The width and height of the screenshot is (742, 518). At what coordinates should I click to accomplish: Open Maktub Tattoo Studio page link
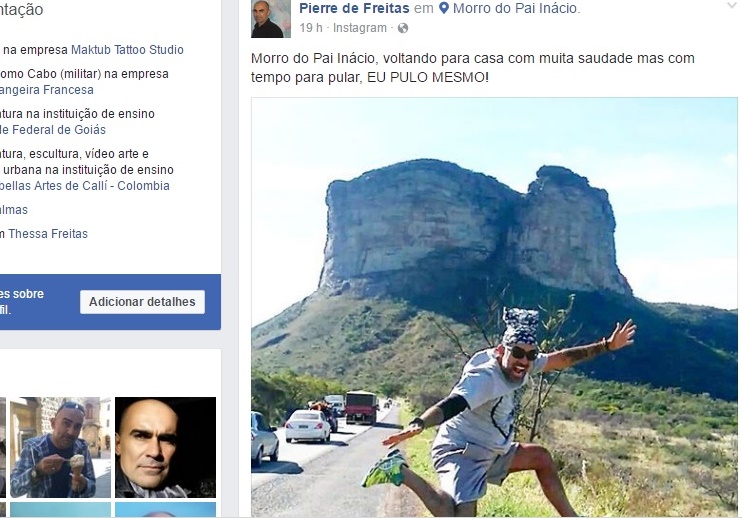(127, 50)
